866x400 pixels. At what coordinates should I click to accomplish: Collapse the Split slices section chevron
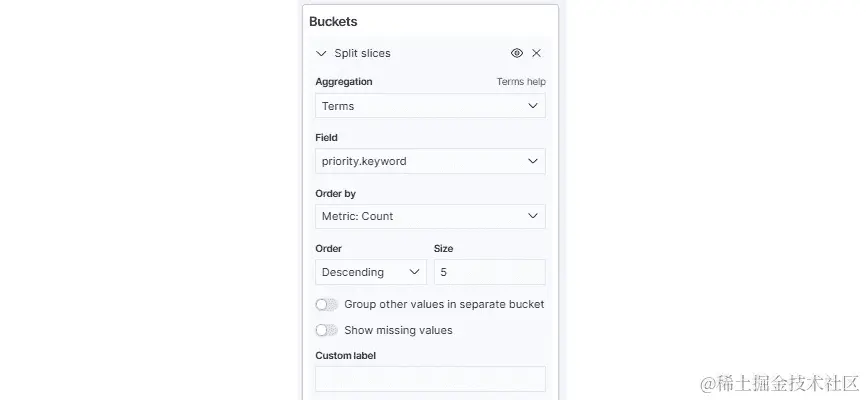click(x=321, y=53)
